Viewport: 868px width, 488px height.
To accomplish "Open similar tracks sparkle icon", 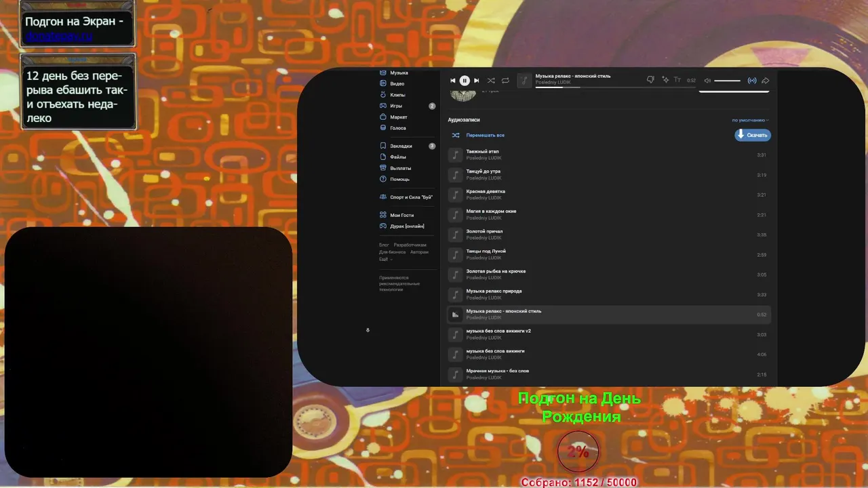I will [x=665, y=80].
